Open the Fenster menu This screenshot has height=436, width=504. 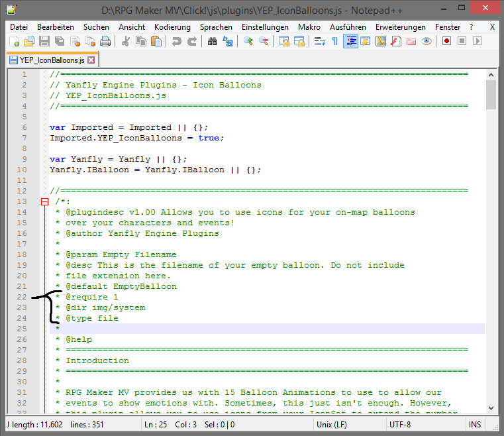click(x=448, y=27)
